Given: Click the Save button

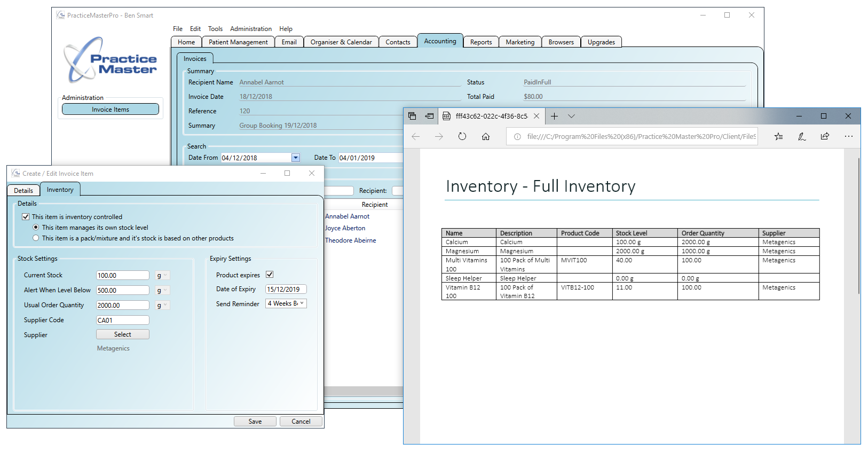Looking at the screenshot, I should point(255,422).
